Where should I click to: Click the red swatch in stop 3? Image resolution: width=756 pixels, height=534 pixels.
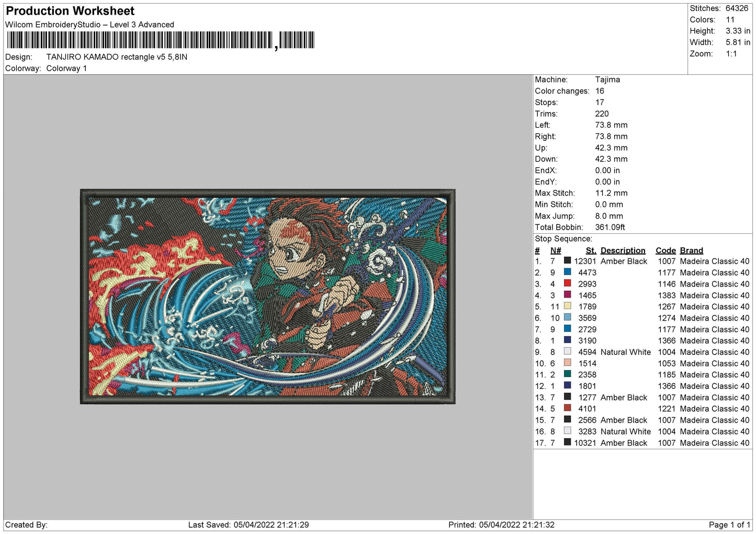[567, 283]
